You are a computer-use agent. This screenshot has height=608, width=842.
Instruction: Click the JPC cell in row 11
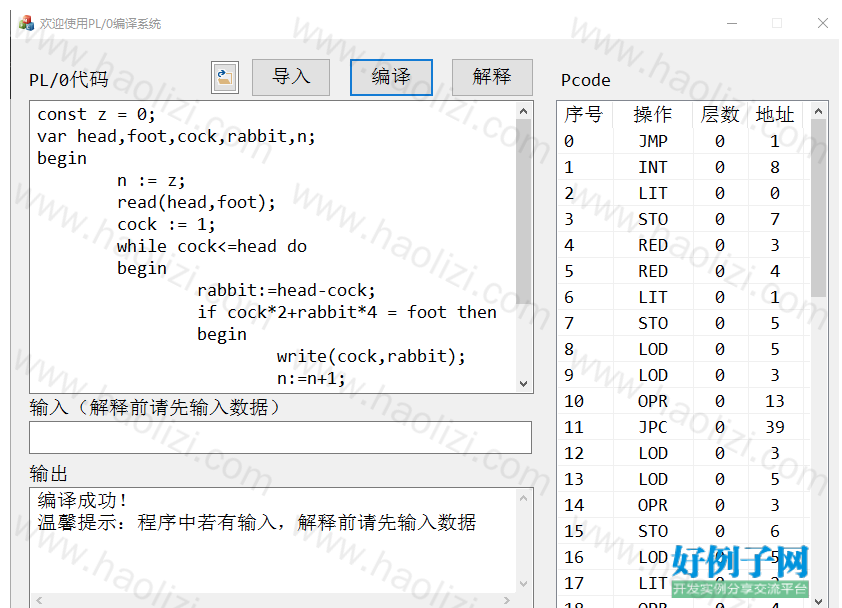(x=653, y=428)
